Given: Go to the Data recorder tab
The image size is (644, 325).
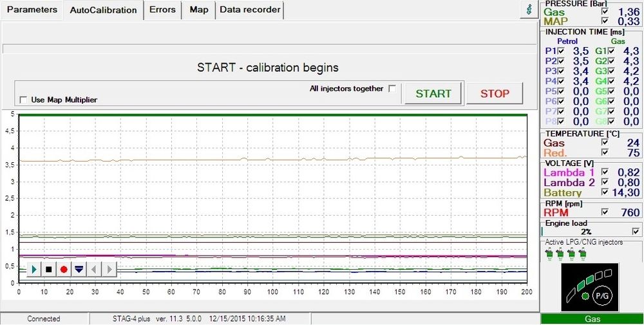Looking at the screenshot, I should [250, 10].
